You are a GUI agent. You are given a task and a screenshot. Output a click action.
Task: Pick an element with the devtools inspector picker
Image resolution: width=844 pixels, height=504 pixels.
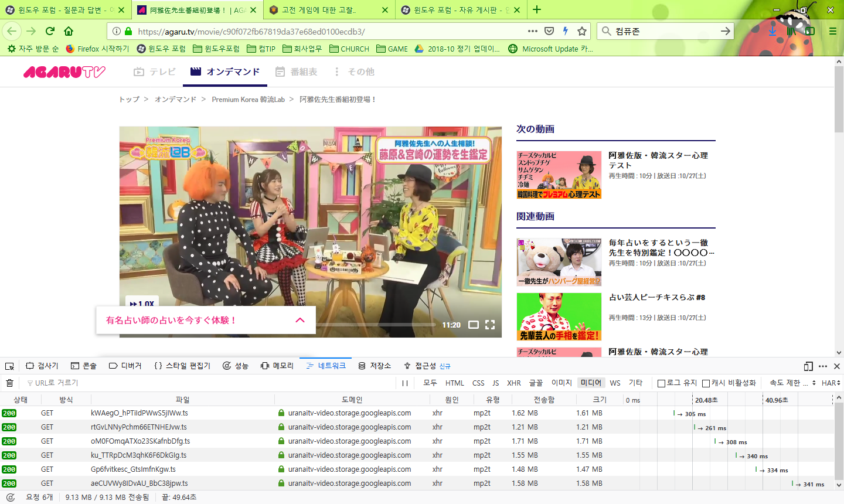[x=9, y=366]
